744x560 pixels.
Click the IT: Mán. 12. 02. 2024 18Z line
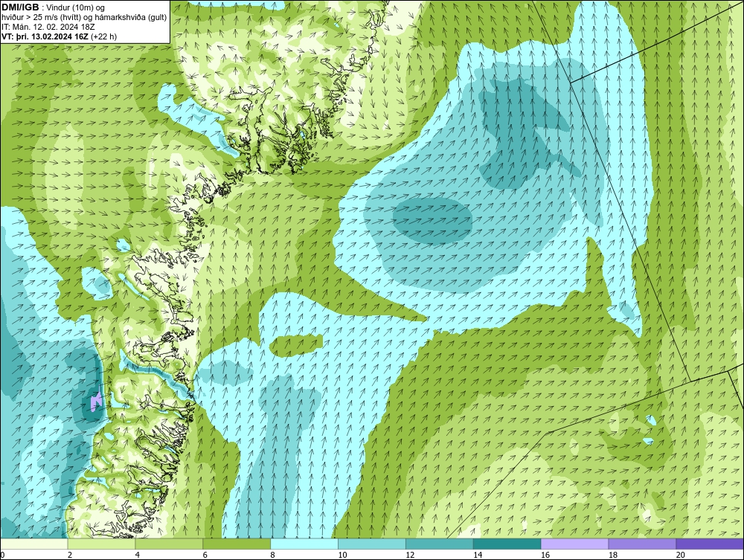point(48,27)
